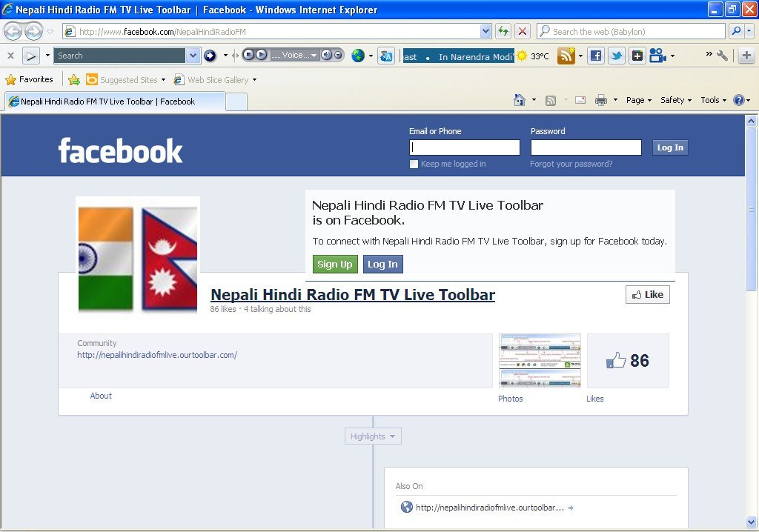The image size is (759, 532).
Task: Click the weather sun icon showing 33°C
Action: coord(521,55)
